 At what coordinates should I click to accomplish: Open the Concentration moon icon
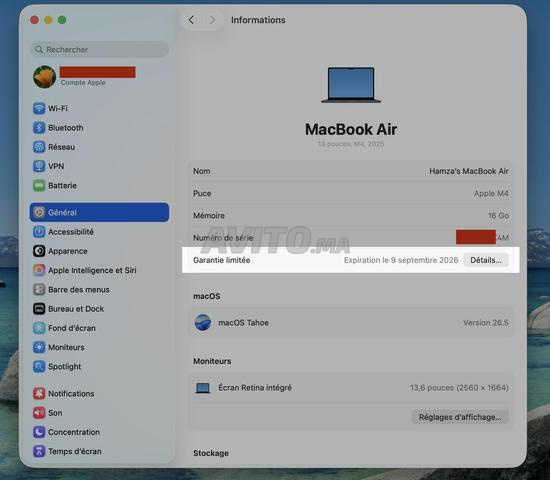(39, 432)
